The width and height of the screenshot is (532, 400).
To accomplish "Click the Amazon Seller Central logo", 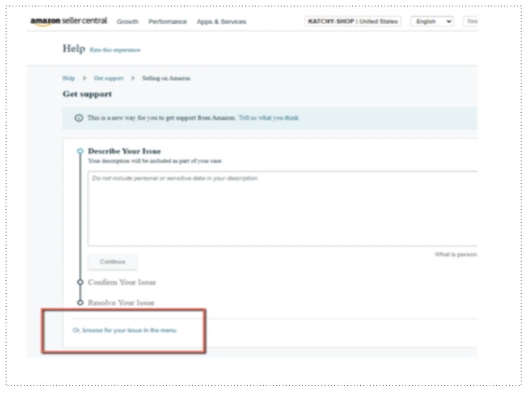I will coord(69,21).
